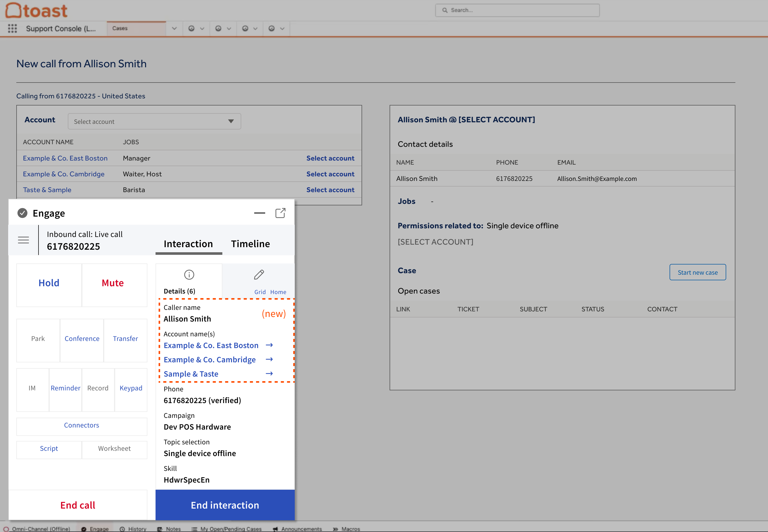Open Example & Co. East Boston account link in table
This screenshot has width=768, height=532.
pos(65,158)
